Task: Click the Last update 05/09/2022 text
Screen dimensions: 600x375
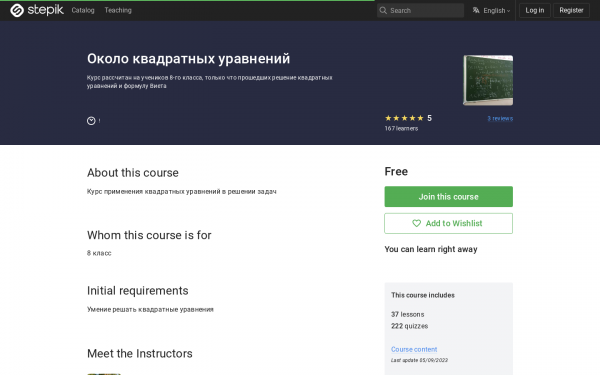Action: 419,360
